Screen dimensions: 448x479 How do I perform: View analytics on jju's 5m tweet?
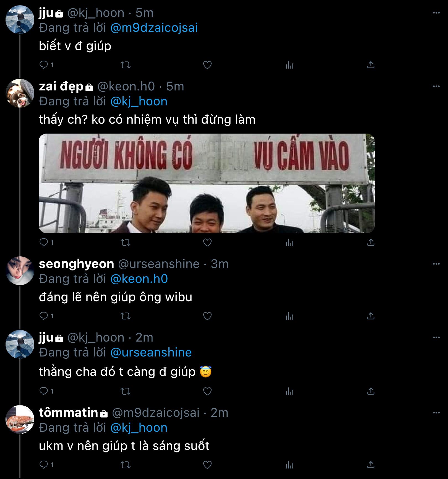click(289, 65)
